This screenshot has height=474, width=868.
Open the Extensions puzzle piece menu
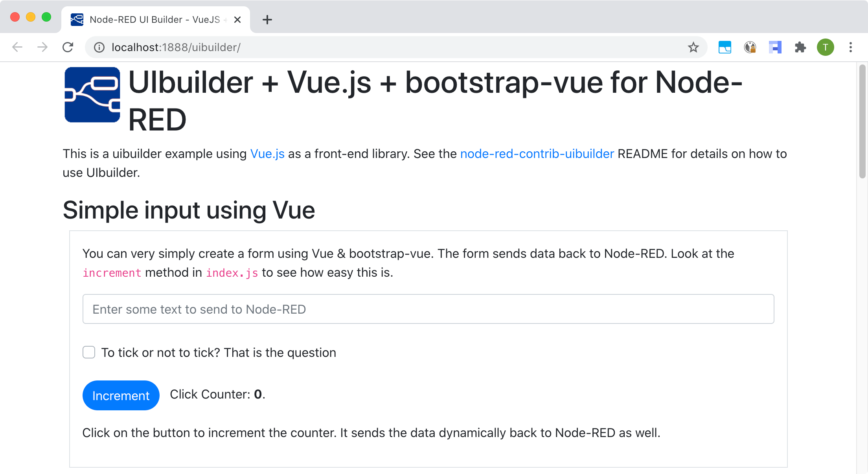point(800,48)
